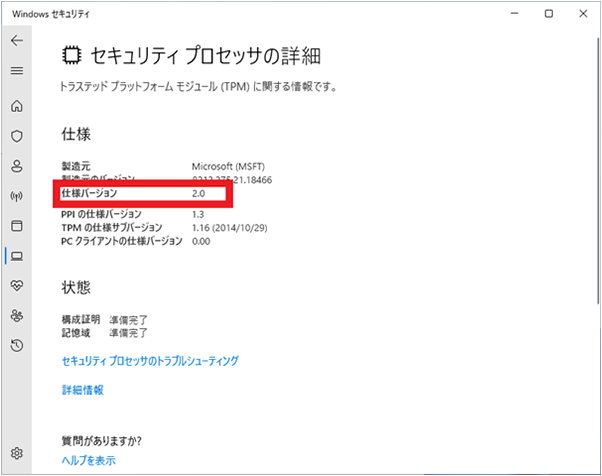The image size is (602, 476).
Task: Go back using the back arrow
Action: pos(17,40)
